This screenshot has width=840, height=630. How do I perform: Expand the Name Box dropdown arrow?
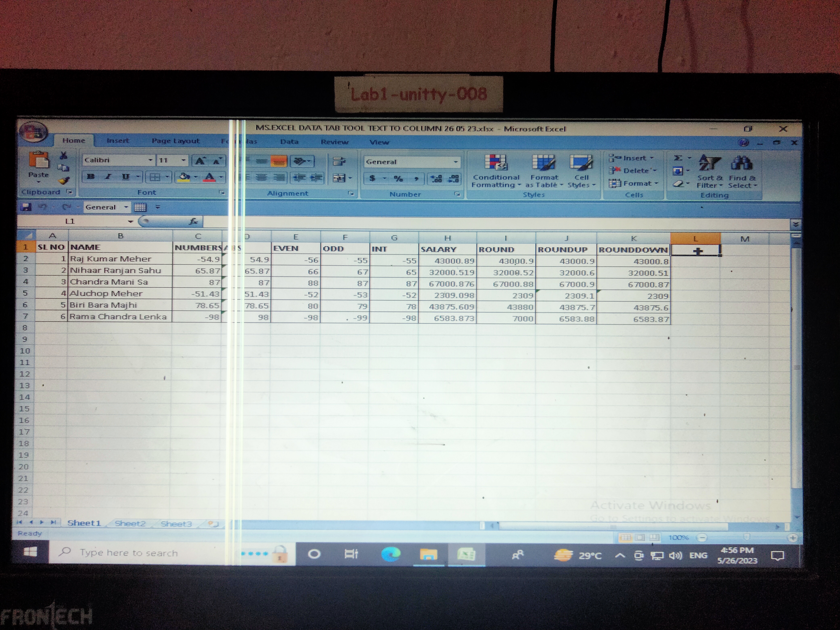click(130, 221)
